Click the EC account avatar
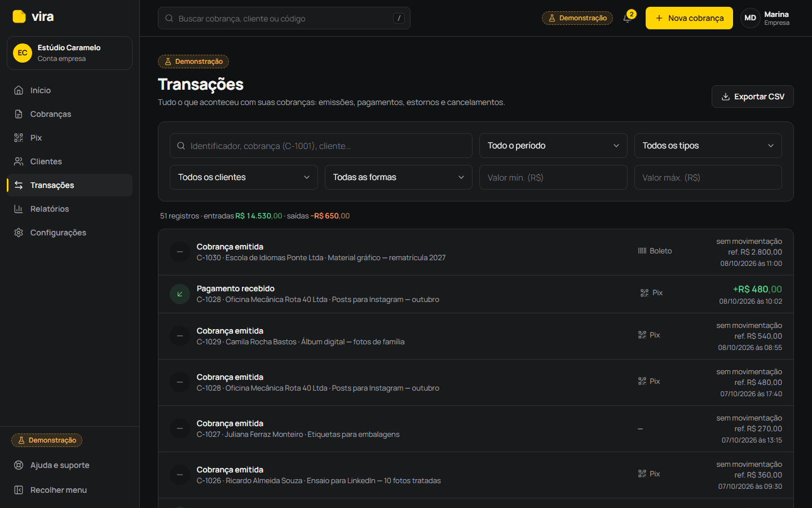 coord(23,53)
